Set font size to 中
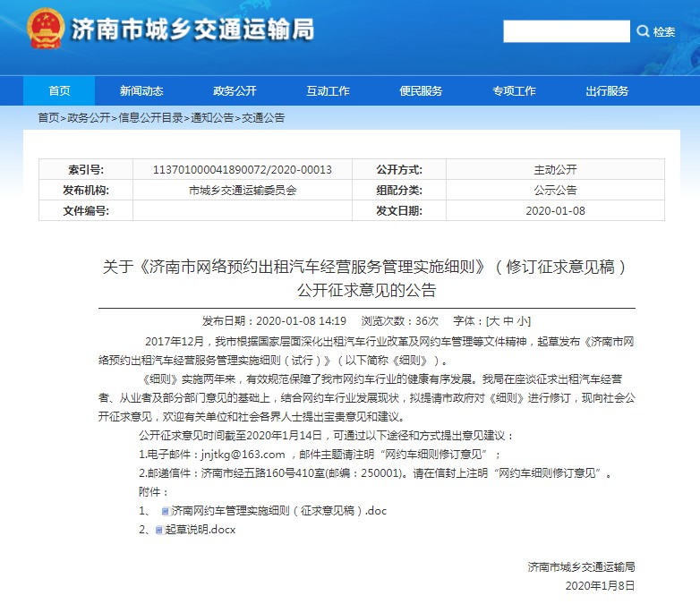The width and height of the screenshot is (700, 604). (x=508, y=321)
